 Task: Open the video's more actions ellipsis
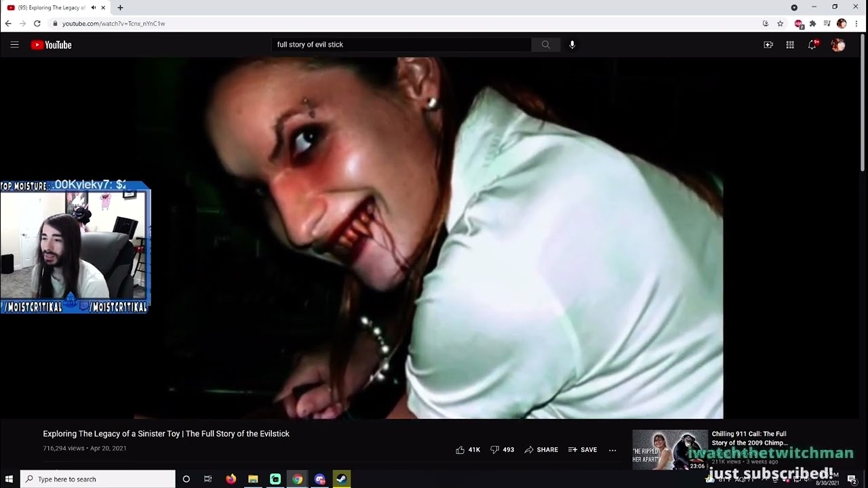(x=612, y=449)
